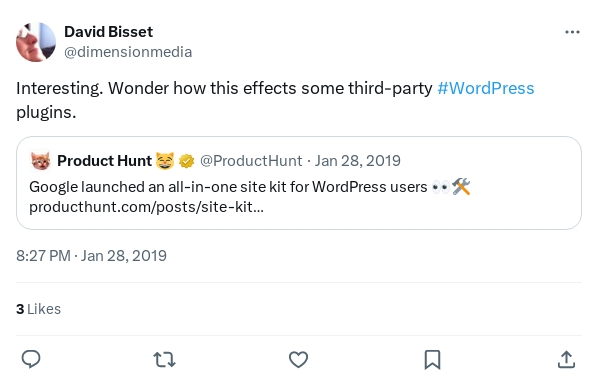This screenshot has width=598, height=373.
Task: Bookmark this tweet
Action: click(x=432, y=359)
